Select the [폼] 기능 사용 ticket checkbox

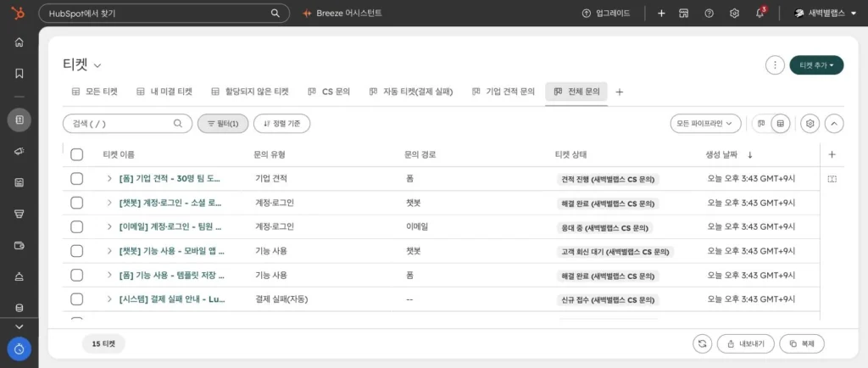pyautogui.click(x=77, y=275)
